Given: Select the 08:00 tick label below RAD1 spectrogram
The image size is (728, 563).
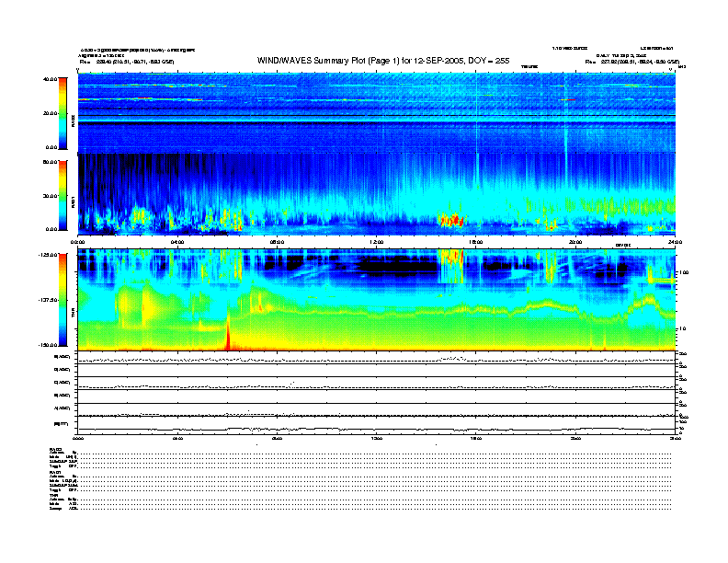Looking at the screenshot, I should (x=277, y=242).
